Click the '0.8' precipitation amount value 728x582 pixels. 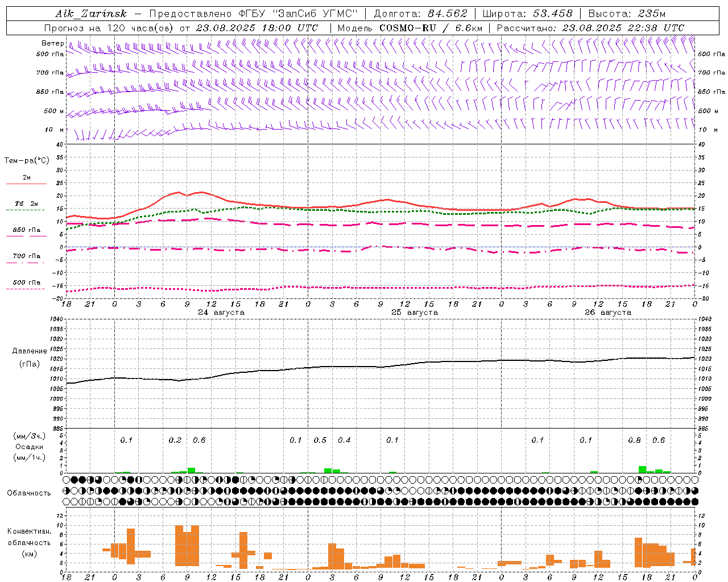tap(635, 440)
